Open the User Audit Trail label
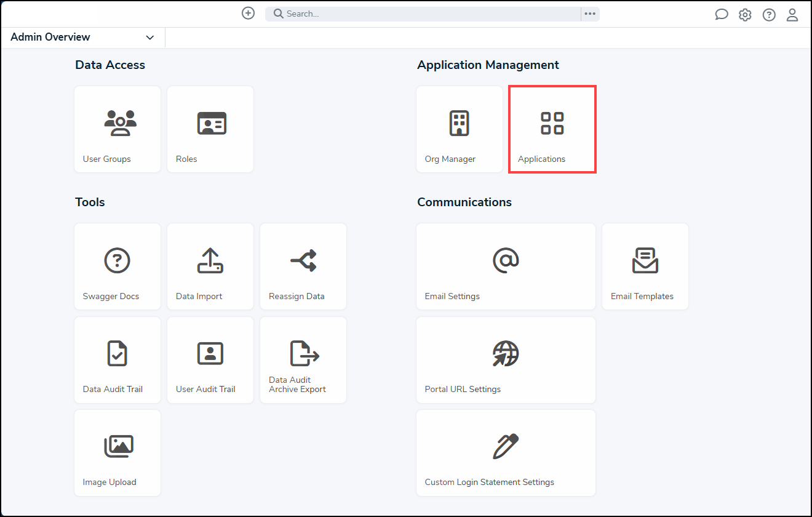This screenshot has width=812, height=517. coord(205,389)
